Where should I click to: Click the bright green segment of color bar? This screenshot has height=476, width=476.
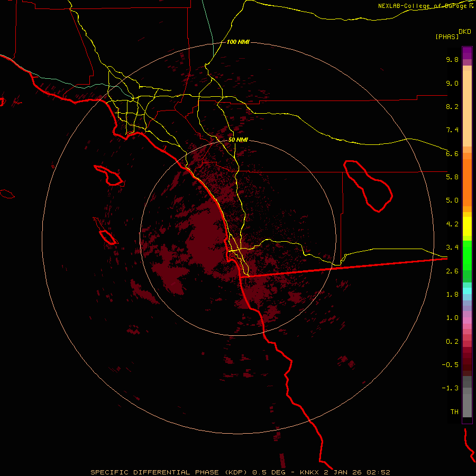click(x=467, y=255)
